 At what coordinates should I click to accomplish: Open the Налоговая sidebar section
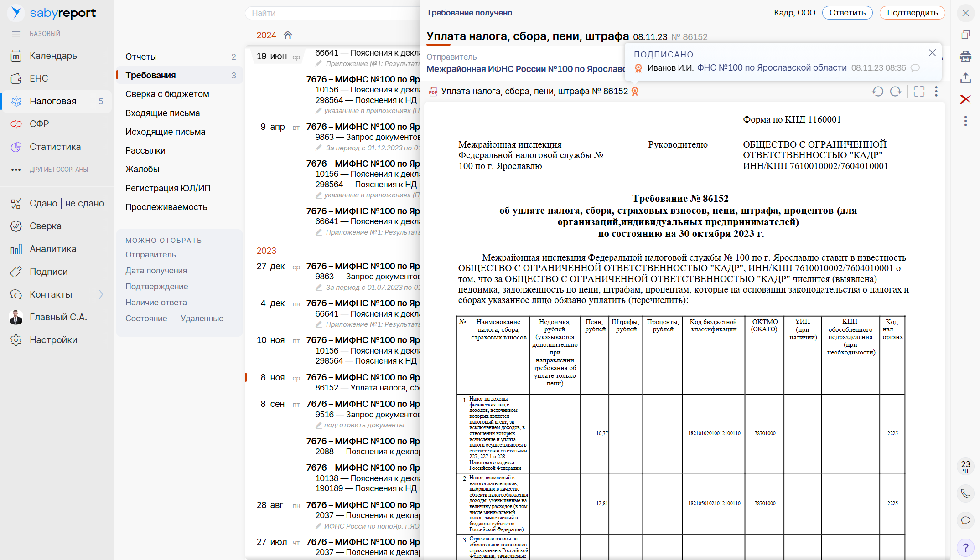point(53,101)
